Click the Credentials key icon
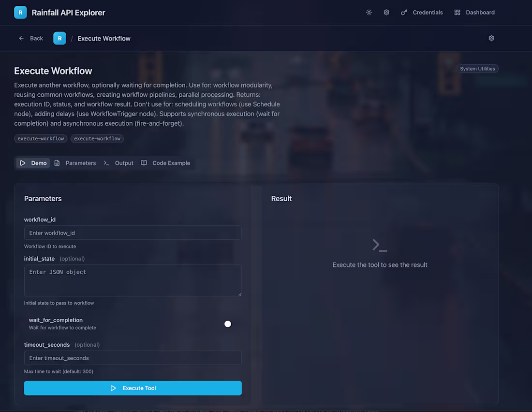 pyautogui.click(x=404, y=13)
